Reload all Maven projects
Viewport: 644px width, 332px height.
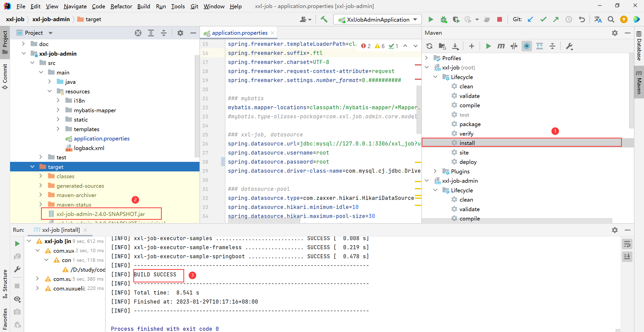pos(429,46)
